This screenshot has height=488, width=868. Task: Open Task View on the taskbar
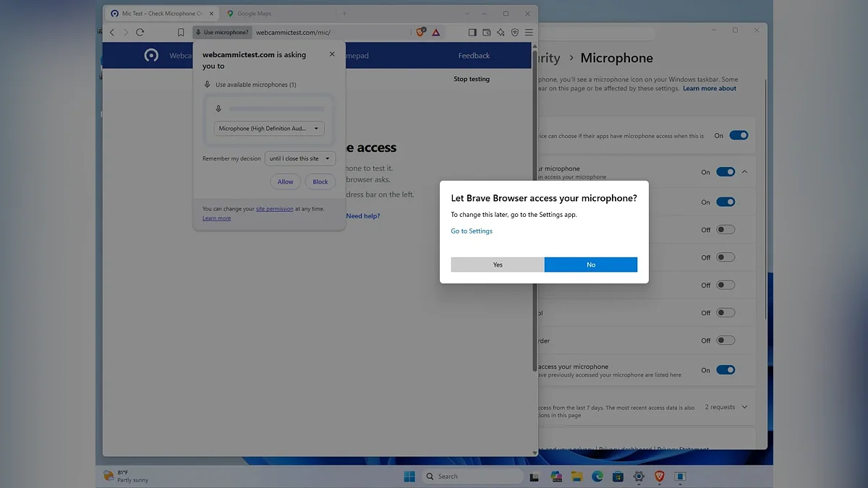[535, 477]
